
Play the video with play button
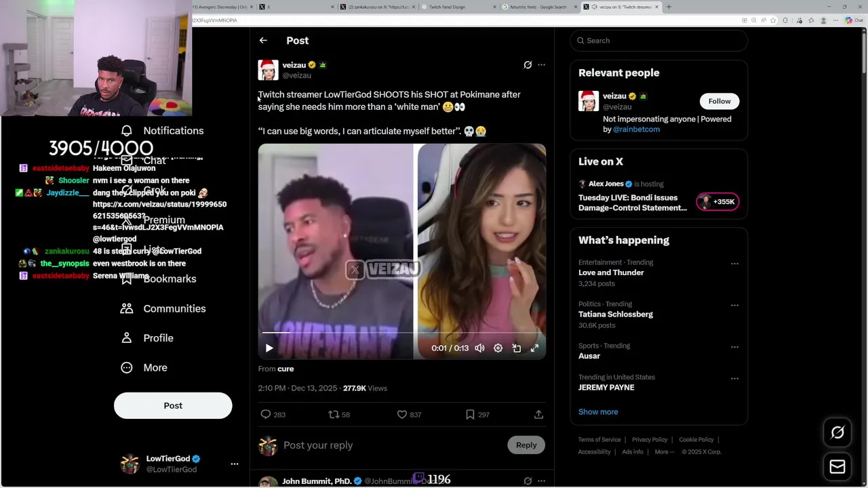[x=269, y=348]
